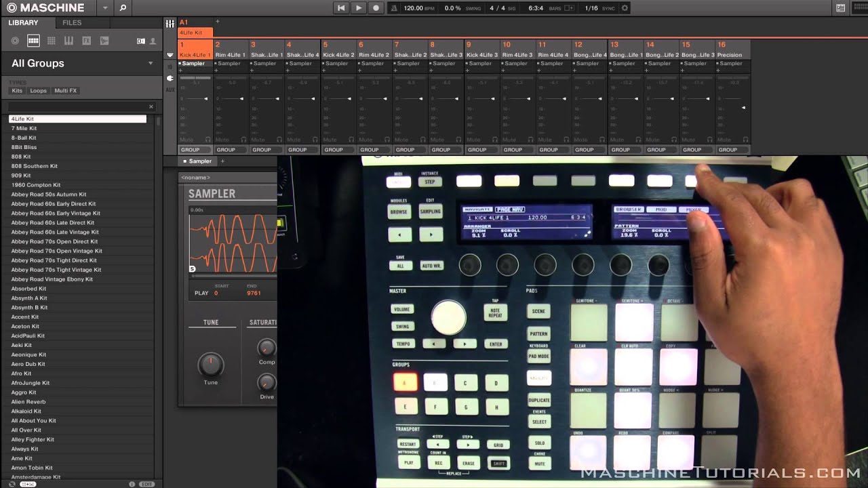Click the Tune knob in Sampler
868x488 pixels.
[211, 365]
